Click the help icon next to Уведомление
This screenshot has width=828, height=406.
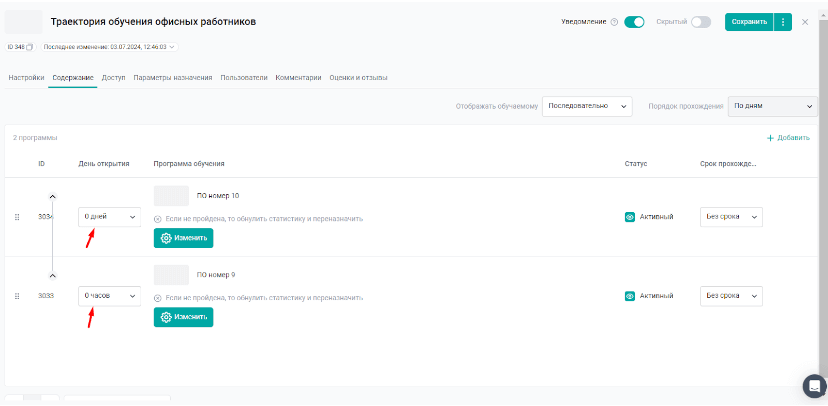coord(614,22)
